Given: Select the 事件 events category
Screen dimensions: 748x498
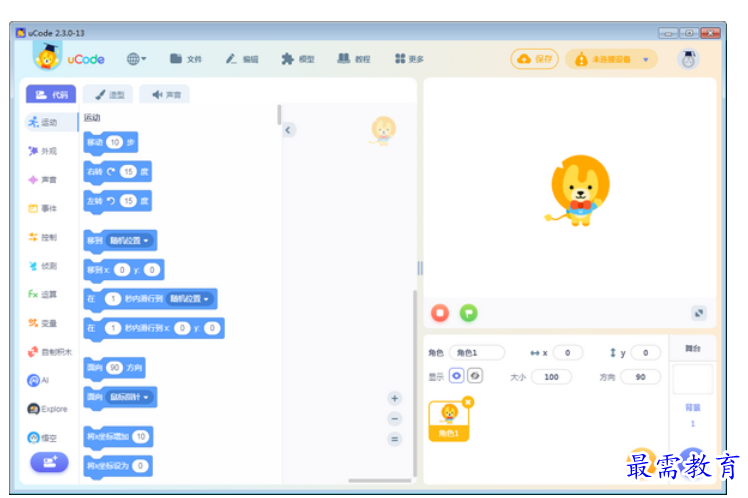Looking at the screenshot, I should point(43,208).
